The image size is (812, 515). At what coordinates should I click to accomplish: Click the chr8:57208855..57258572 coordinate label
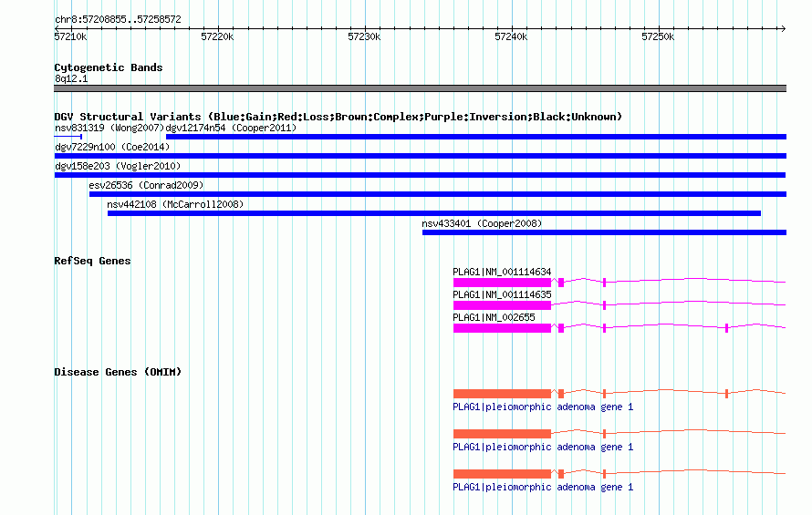[x=118, y=20]
